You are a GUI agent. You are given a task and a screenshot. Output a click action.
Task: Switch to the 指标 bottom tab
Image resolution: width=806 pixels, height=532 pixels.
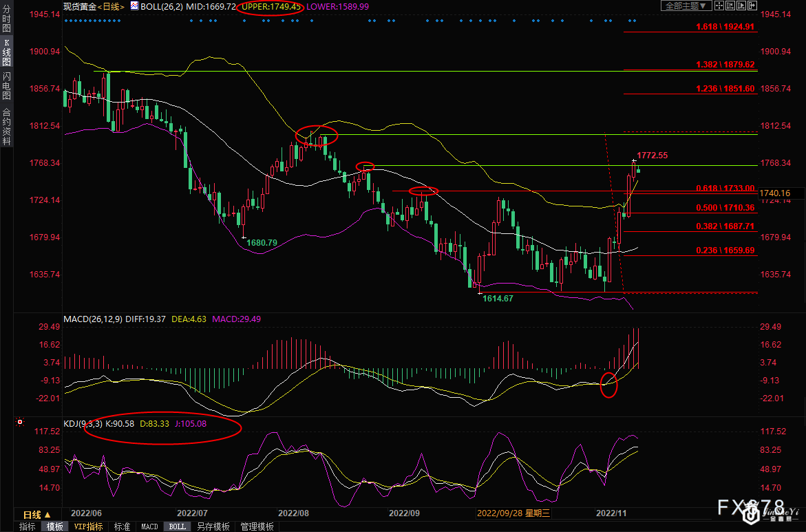(28, 526)
